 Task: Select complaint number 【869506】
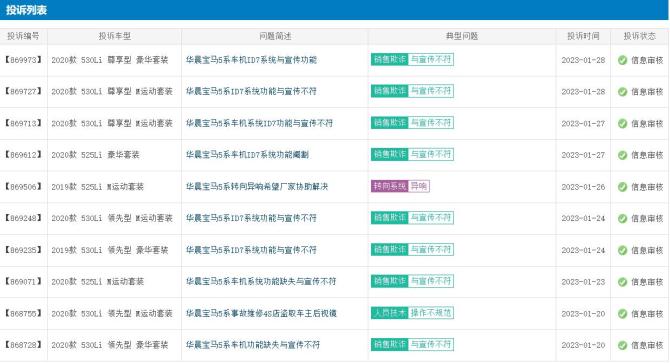[x=23, y=187]
